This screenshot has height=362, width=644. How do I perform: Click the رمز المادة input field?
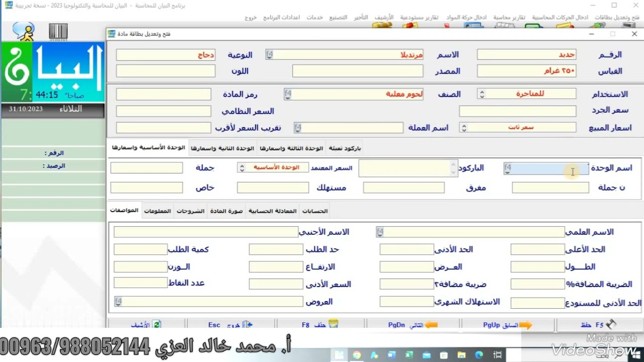pyautogui.click(x=164, y=94)
